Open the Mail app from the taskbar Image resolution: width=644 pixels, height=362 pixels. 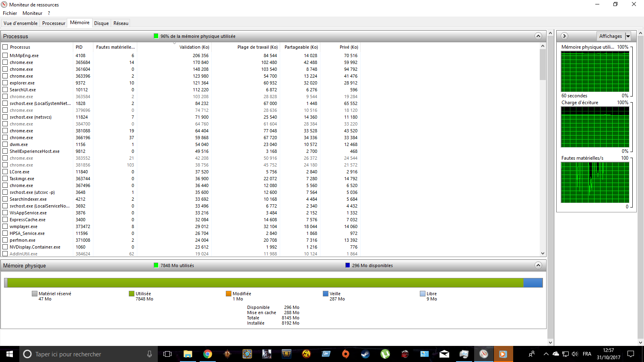pos(444,354)
